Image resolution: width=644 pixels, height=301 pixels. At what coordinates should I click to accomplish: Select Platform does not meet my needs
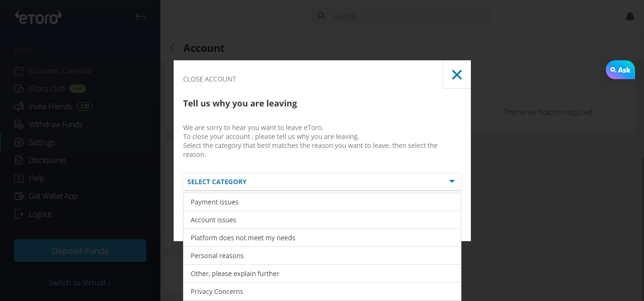322,238
